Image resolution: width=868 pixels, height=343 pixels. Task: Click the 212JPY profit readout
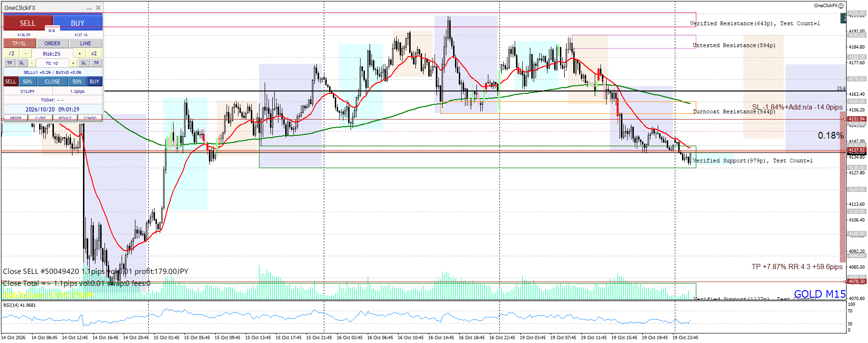point(28,91)
